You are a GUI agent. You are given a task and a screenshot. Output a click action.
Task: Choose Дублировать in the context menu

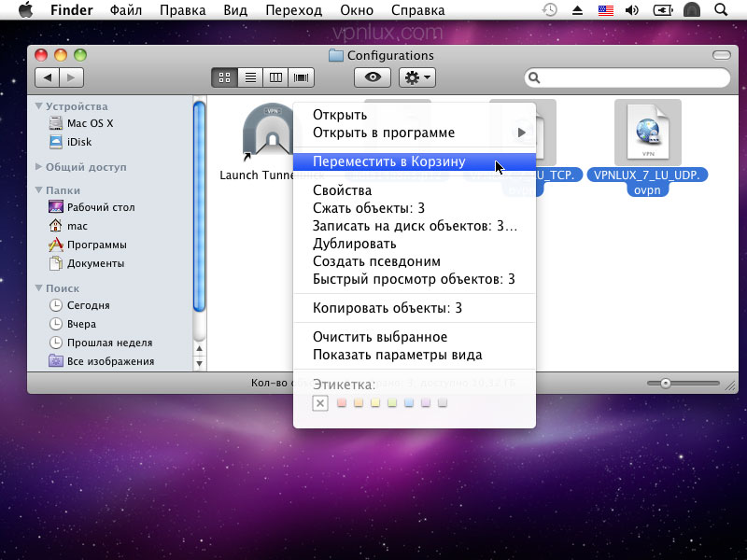click(x=415, y=244)
